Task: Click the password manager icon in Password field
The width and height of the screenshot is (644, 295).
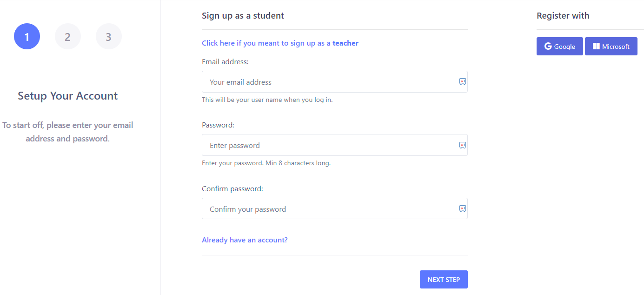Action: 463,145
